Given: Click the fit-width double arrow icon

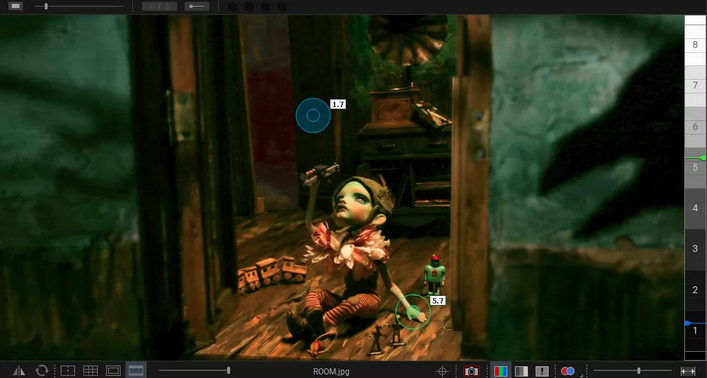Looking at the screenshot, I should point(688,371).
